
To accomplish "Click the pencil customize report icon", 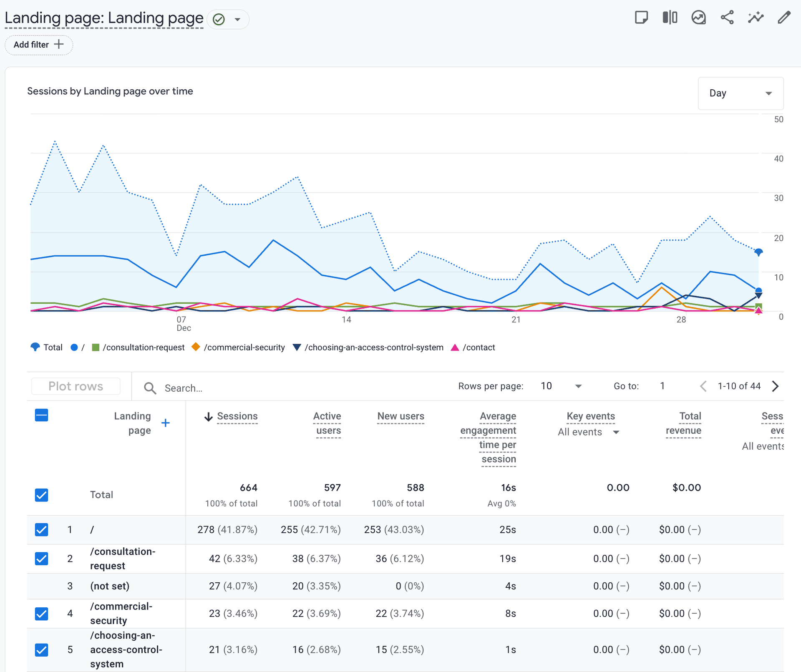I will coord(784,18).
